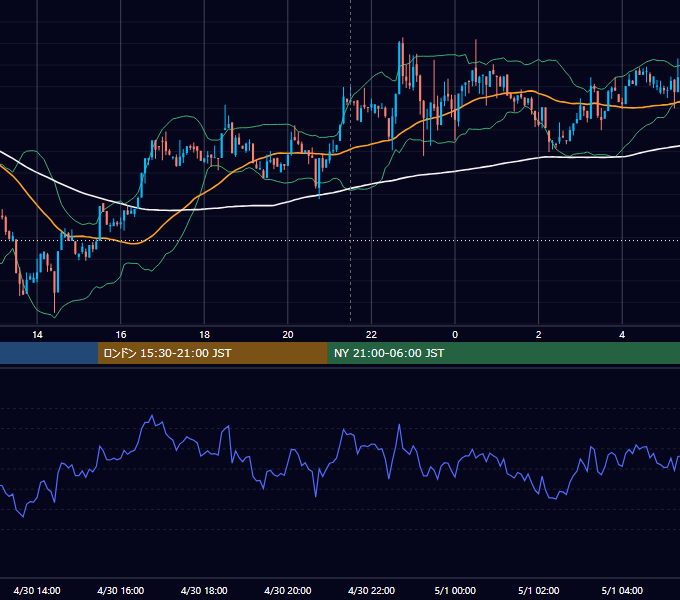The height and width of the screenshot is (600, 680).
Task: Click the '22' hour label on the price chart axis
Action: (x=371, y=335)
